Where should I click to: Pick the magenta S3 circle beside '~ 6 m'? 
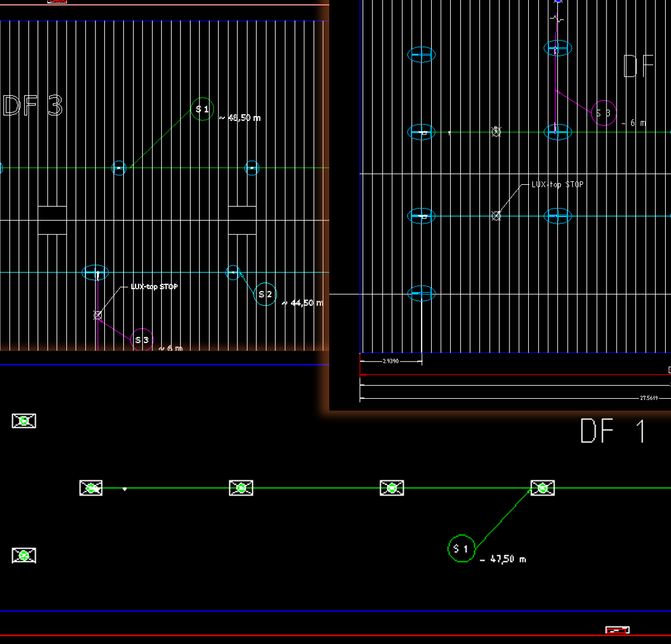(603, 113)
